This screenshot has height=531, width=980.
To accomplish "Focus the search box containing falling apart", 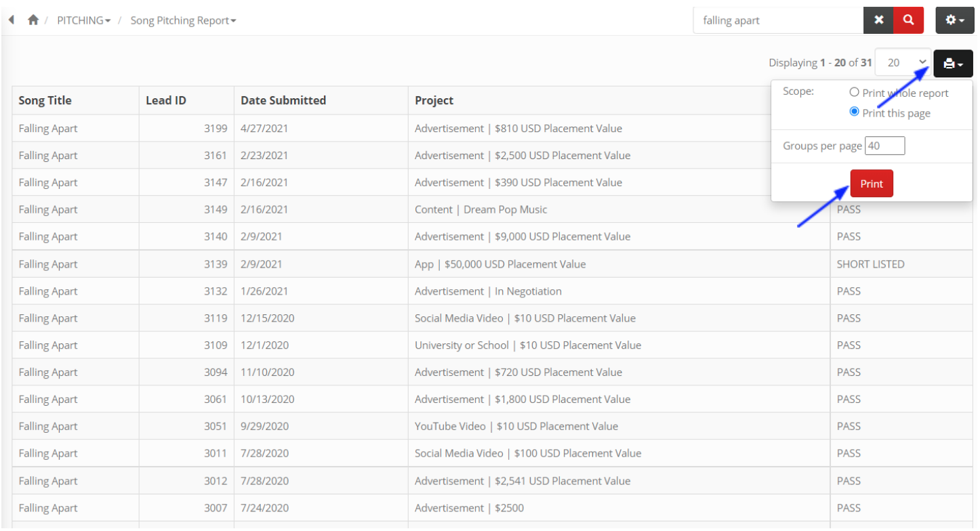I will pyautogui.click(x=778, y=20).
